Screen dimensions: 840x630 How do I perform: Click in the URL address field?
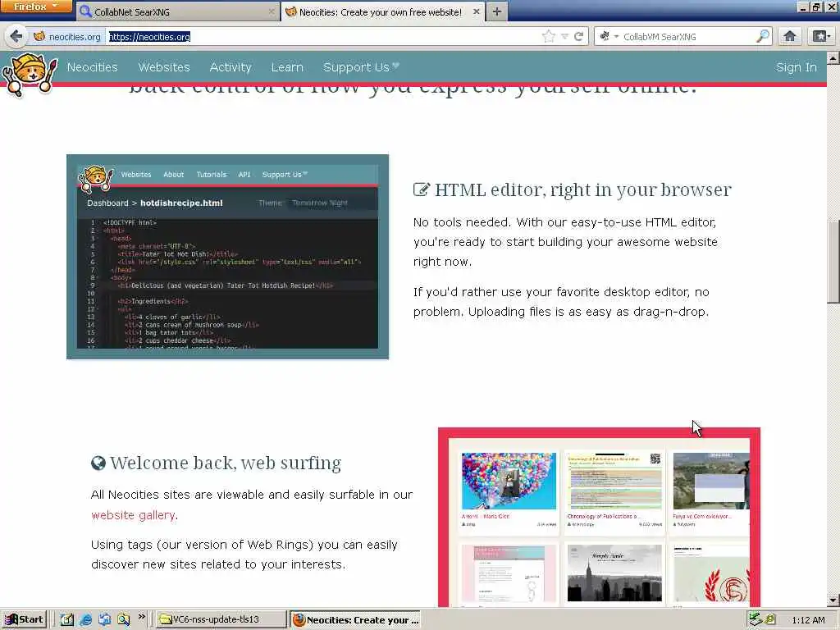[323, 36]
